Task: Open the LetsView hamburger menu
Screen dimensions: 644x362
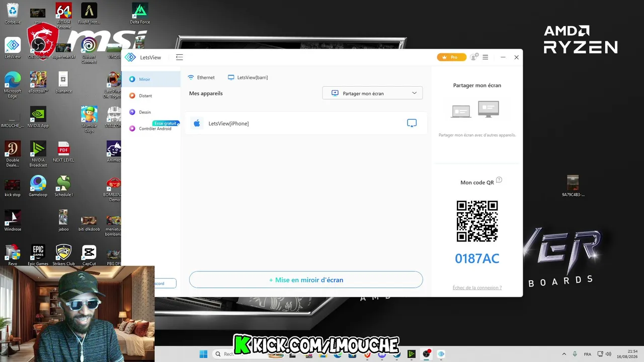Action: pyautogui.click(x=486, y=57)
